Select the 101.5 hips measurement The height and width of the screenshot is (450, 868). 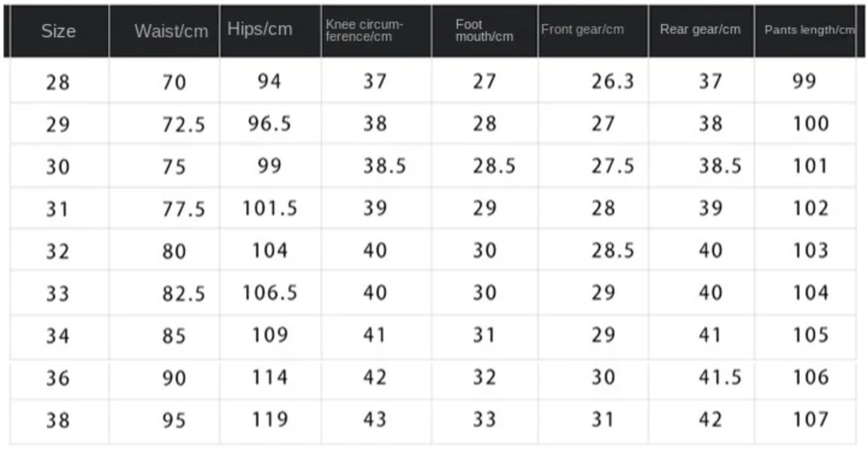coord(269,208)
